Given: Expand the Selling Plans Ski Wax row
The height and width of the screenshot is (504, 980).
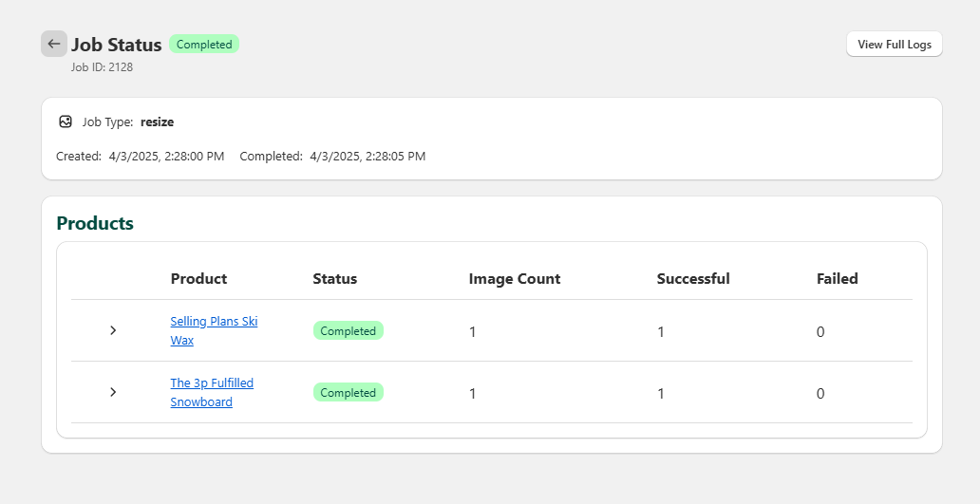Looking at the screenshot, I should tap(113, 330).
